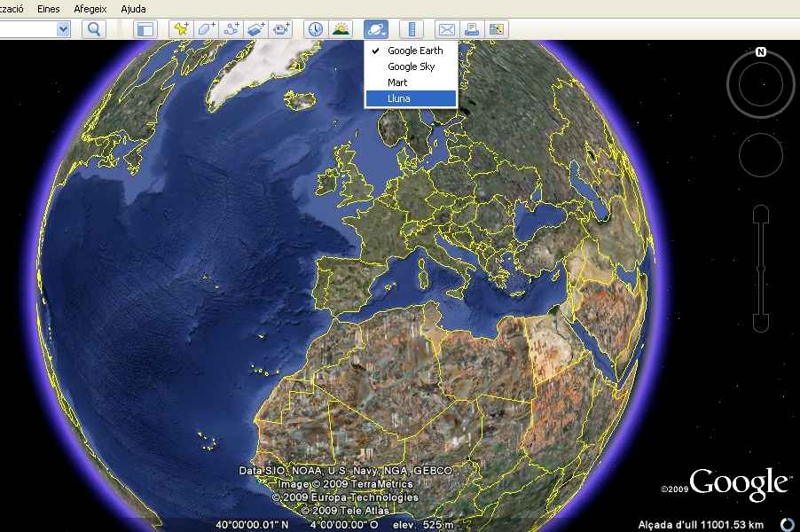
Task: Add an image overlay from the toolbar
Action: pos(256,29)
